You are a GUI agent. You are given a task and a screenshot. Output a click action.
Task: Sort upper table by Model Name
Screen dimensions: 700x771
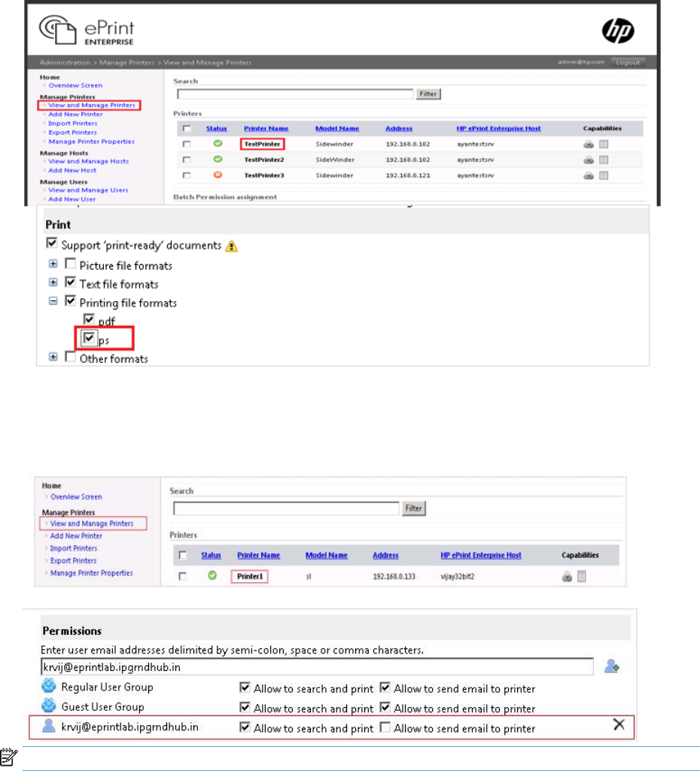pyautogui.click(x=337, y=128)
